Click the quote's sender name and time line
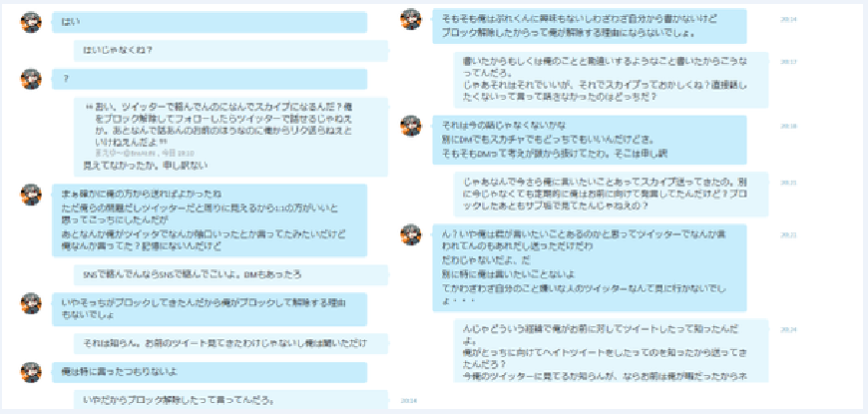This screenshot has width=868, height=414. (x=145, y=153)
